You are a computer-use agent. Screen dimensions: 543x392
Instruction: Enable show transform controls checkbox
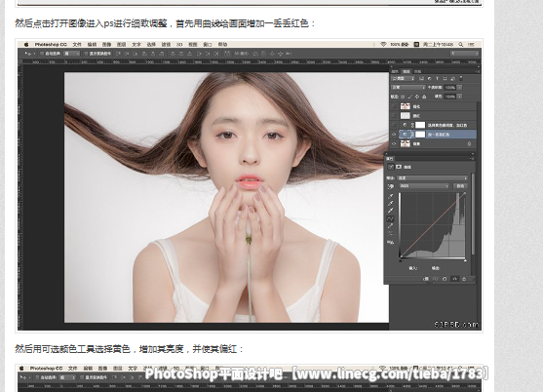[x=87, y=54]
